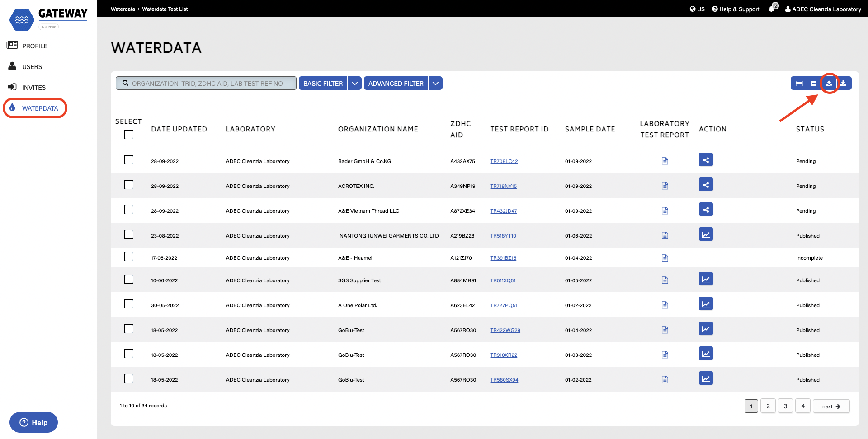
Task: Expand the Advanced Filter dropdown arrow
Action: click(435, 84)
